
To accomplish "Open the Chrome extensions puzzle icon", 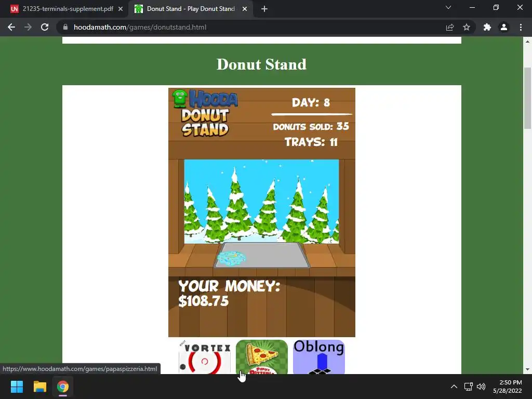I will tap(487, 27).
